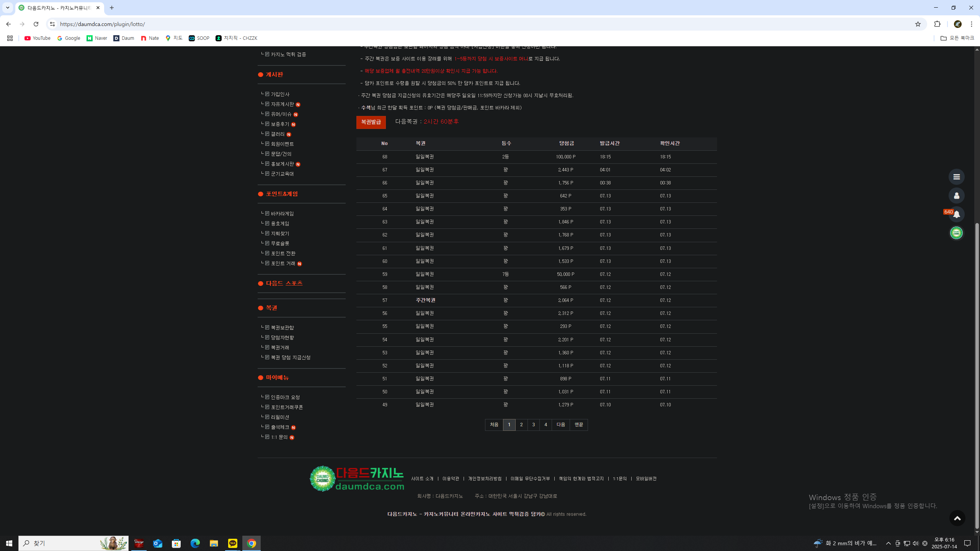Open the Daum bookmark
Screen dimensions: 980x551
tap(124, 38)
